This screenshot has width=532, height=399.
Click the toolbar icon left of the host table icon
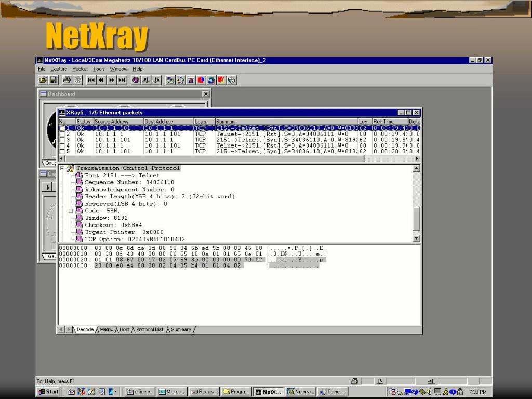156,80
